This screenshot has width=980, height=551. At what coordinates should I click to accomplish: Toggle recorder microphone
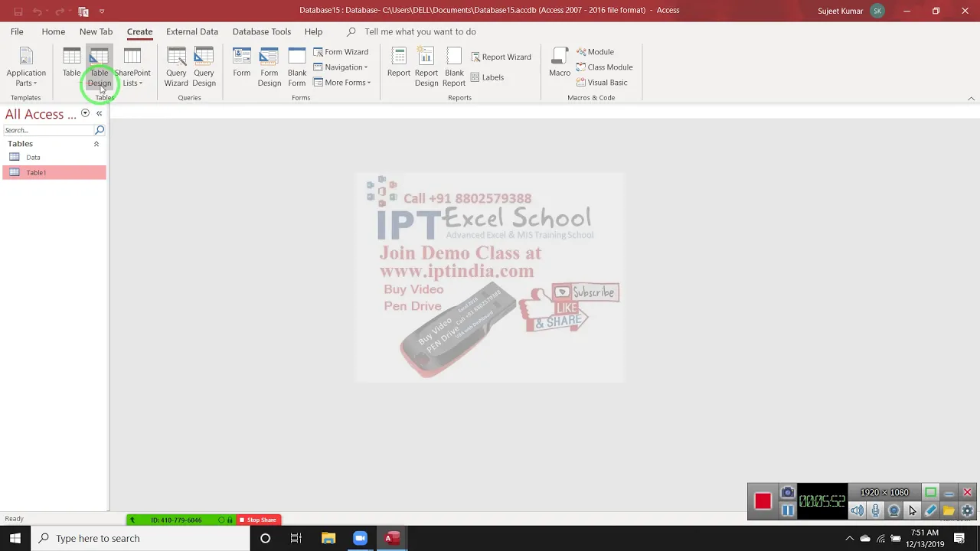pyautogui.click(x=875, y=510)
